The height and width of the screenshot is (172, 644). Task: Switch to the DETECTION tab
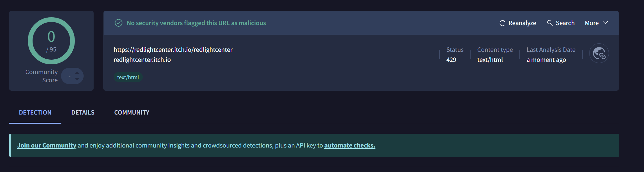[35, 112]
